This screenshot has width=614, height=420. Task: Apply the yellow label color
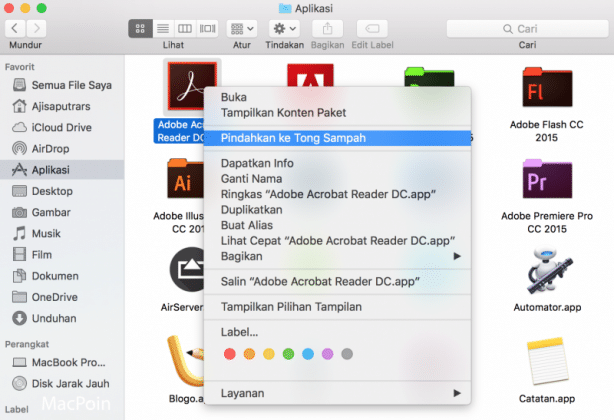coord(269,354)
